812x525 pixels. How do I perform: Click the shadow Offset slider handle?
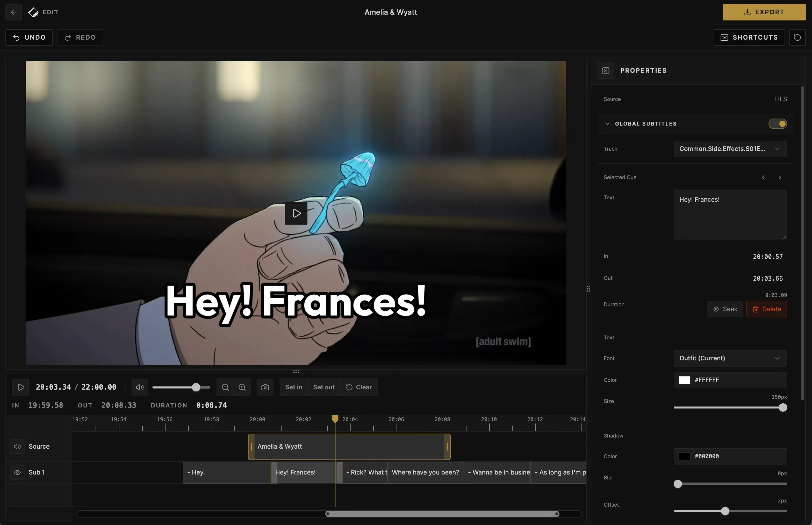click(x=725, y=511)
